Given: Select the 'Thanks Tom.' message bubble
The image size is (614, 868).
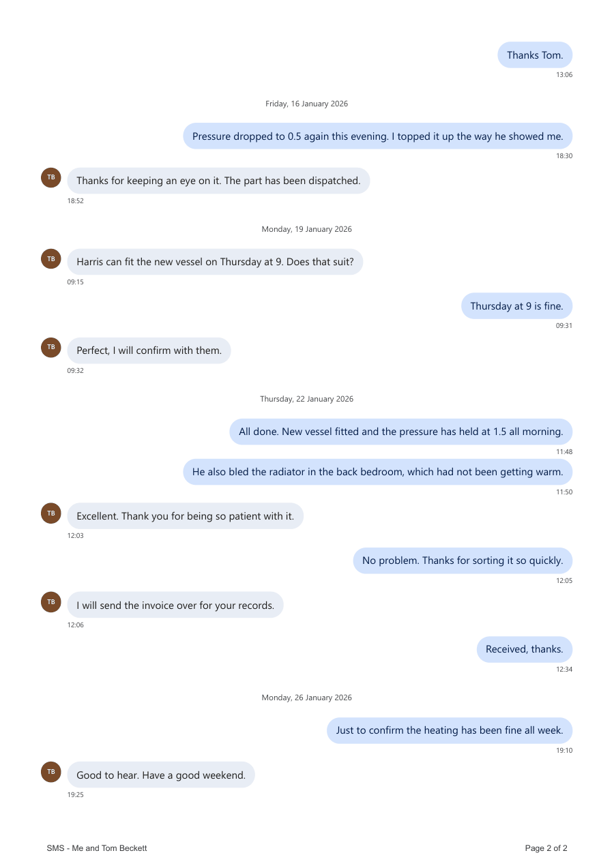Looking at the screenshot, I should 535,55.
